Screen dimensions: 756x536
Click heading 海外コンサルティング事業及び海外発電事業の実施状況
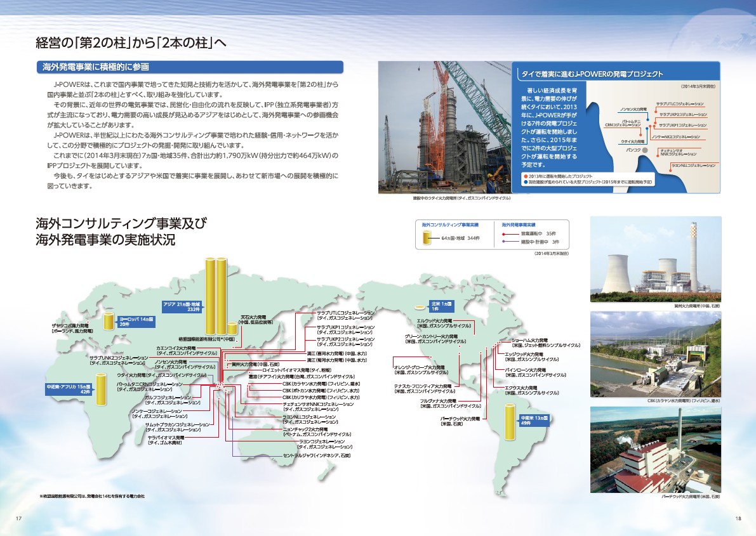tap(121, 232)
